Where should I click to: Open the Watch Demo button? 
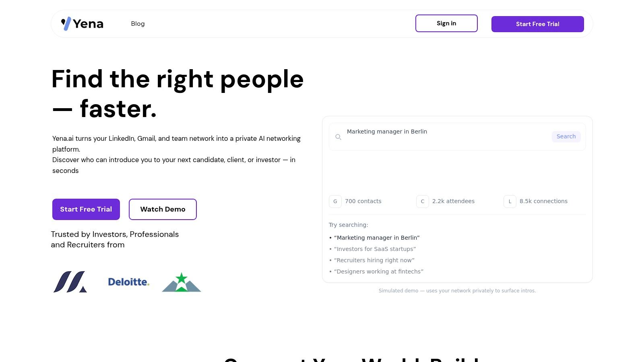163,209
